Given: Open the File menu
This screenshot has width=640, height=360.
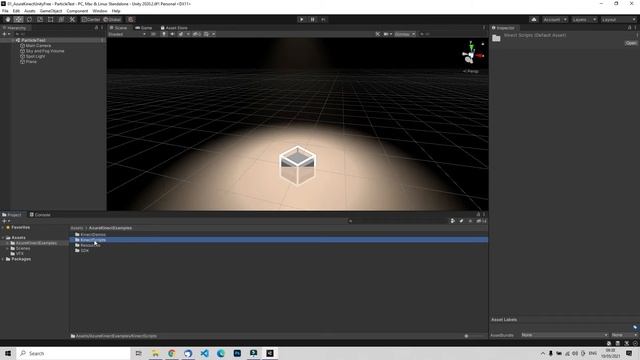Looking at the screenshot, I should [5, 11].
